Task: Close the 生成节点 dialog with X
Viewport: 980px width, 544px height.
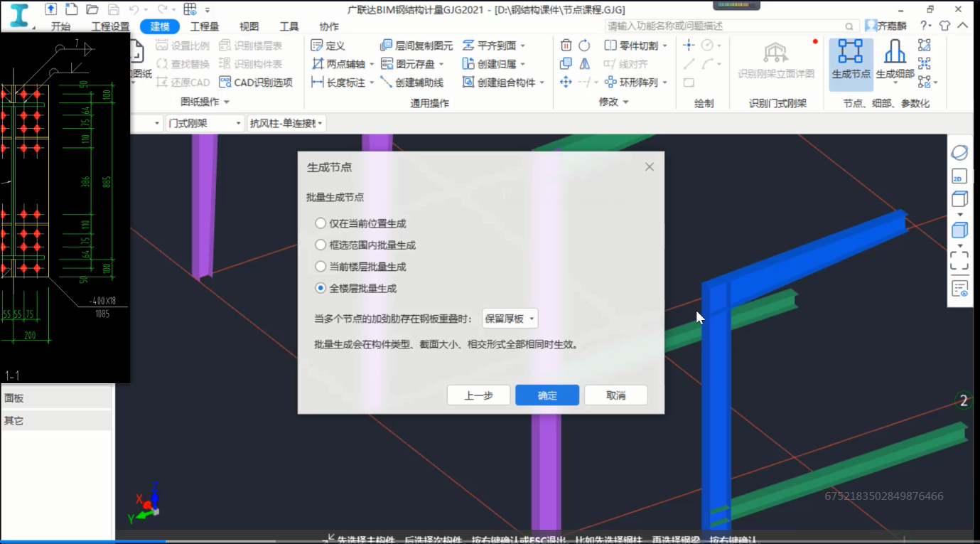Action: pos(649,167)
